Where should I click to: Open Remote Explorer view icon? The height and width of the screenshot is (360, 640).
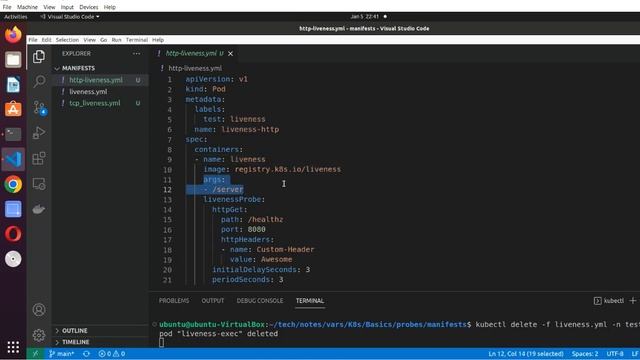[39, 184]
